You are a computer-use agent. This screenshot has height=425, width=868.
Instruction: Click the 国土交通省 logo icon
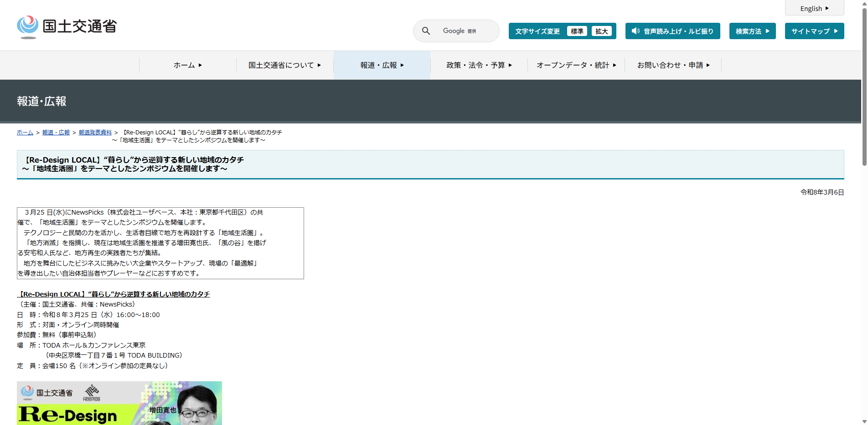tap(27, 26)
